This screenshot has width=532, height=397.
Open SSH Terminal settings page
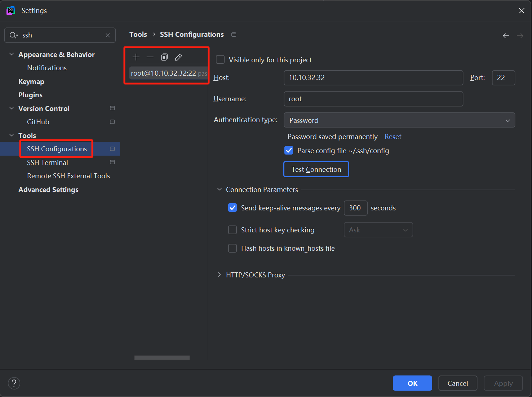pyautogui.click(x=47, y=162)
